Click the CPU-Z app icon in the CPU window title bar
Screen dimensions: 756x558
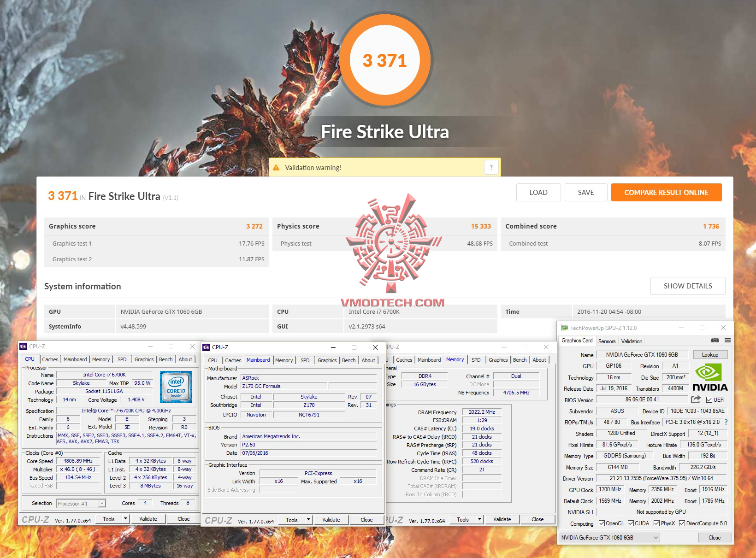click(x=23, y=347)
